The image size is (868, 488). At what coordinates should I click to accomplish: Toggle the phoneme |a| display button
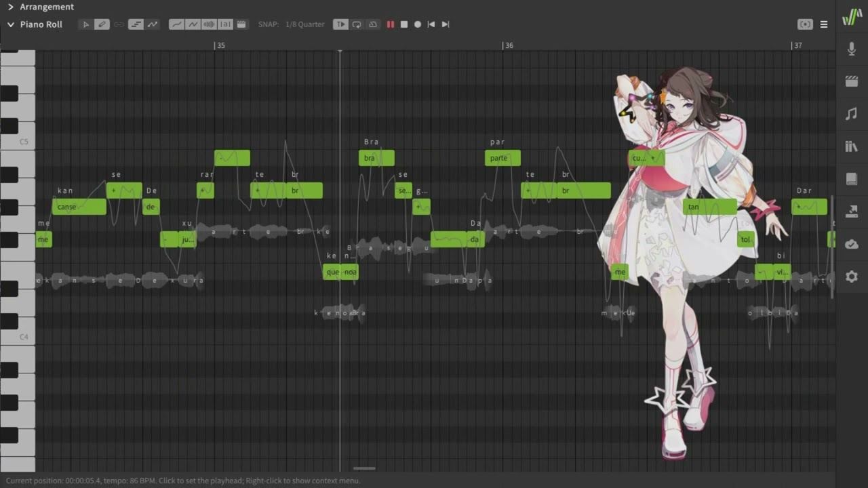225,24
